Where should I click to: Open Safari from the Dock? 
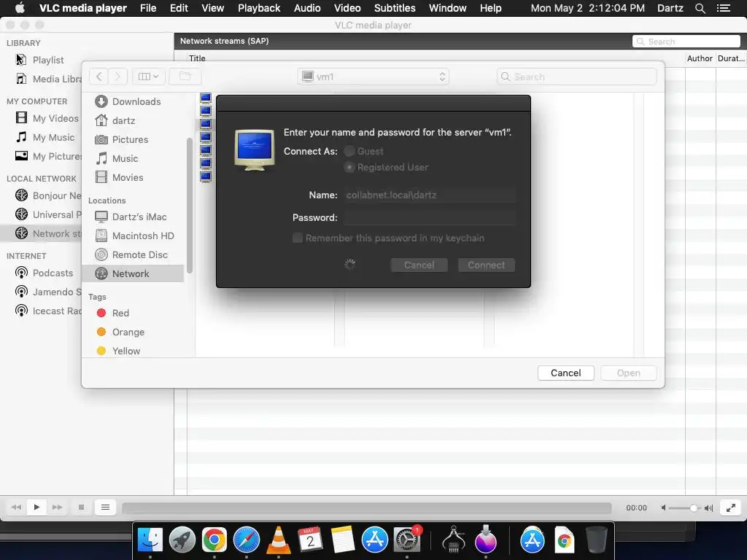click(x=247, y=540)
